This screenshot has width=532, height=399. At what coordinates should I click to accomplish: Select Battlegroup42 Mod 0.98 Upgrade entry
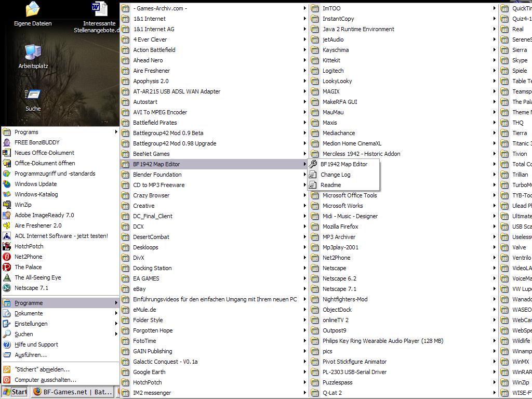214,143
